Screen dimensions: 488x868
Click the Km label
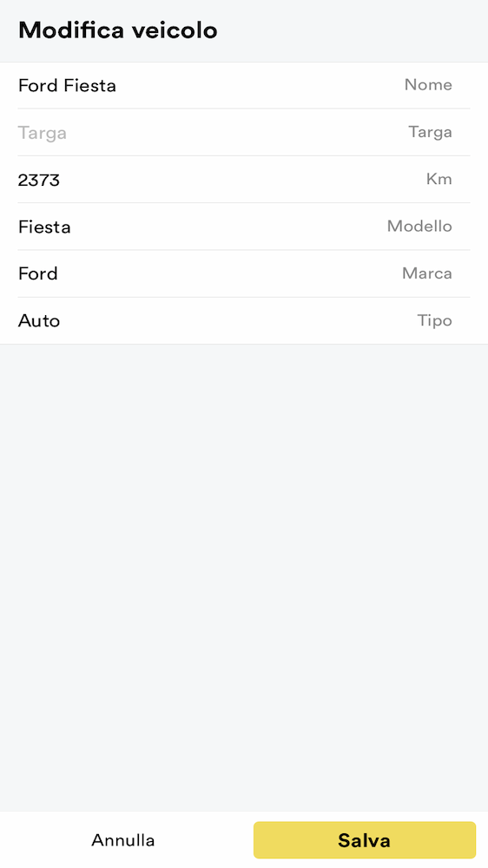pyautogui.click(x=439, y=179)
